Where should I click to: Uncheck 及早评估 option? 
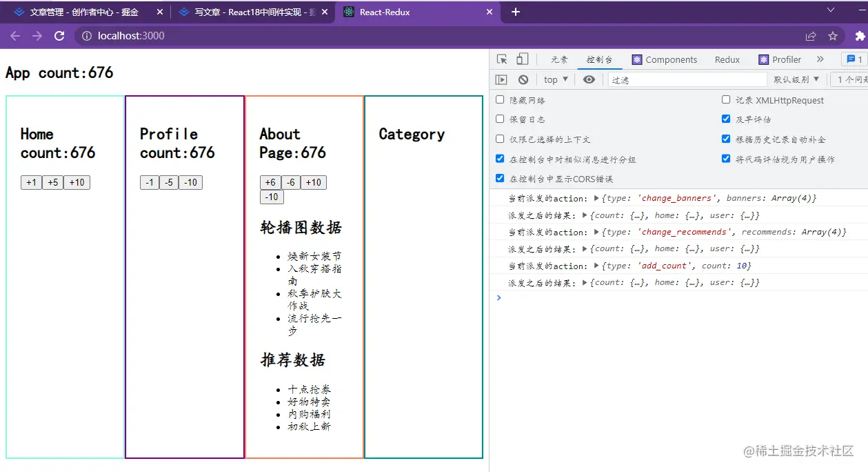click(x=726, y=119)
